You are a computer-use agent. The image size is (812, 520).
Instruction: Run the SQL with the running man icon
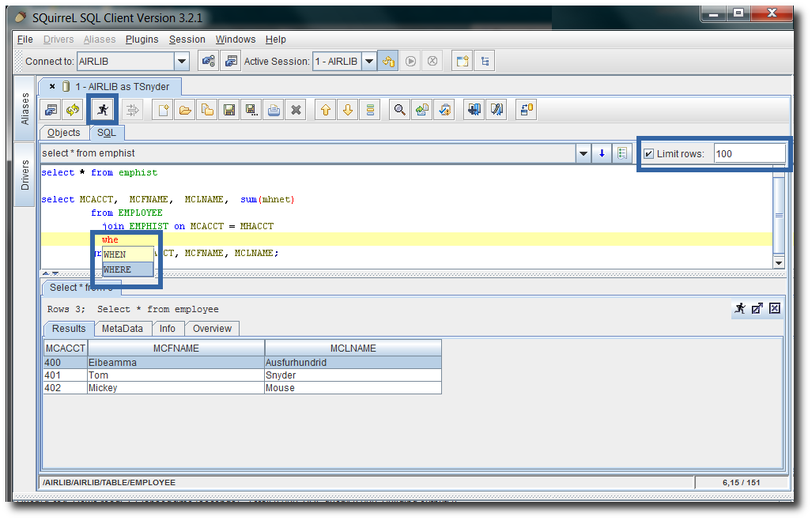click(103, 110)
